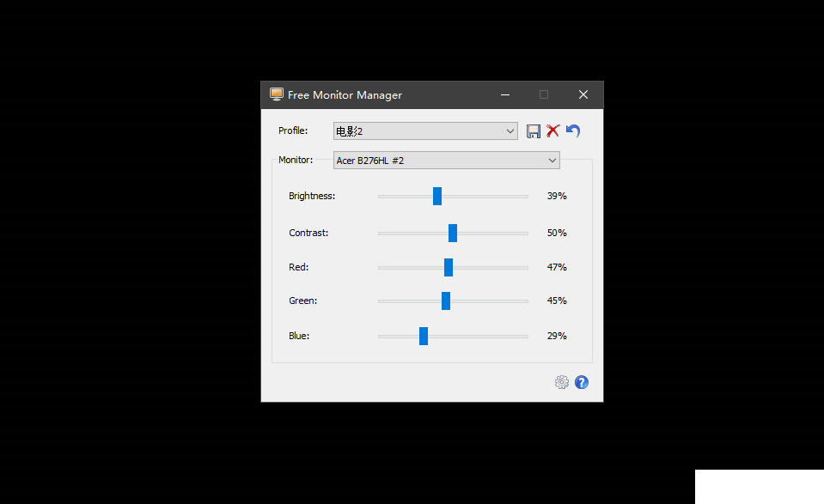Click the Profile label
This screenshot has width=824, height=504.
click(x=293, y=131)
